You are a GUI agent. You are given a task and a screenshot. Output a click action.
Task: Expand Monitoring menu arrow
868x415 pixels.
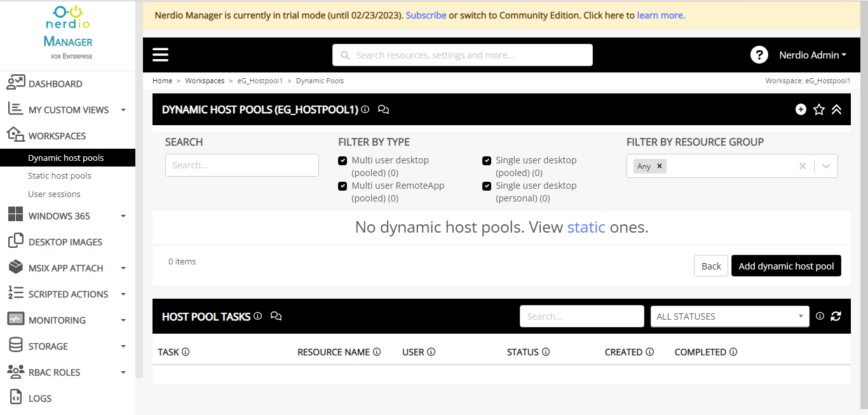(123, 320)
